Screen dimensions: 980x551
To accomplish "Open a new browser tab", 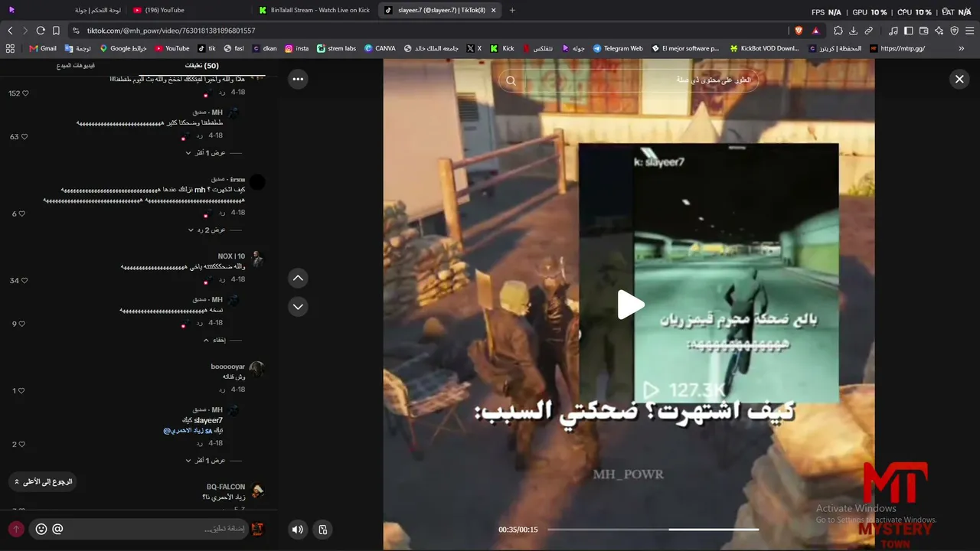I will click(512, 10).
